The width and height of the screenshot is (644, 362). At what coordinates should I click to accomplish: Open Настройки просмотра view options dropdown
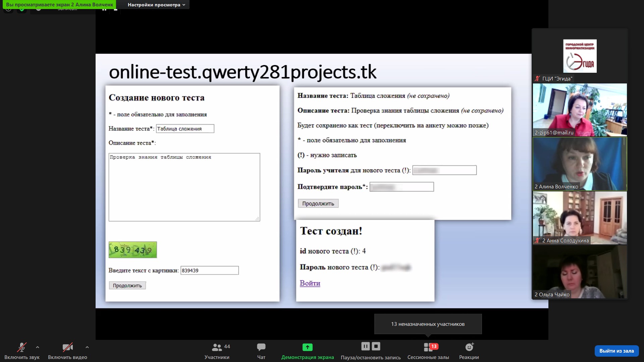[x=156, y=5]
